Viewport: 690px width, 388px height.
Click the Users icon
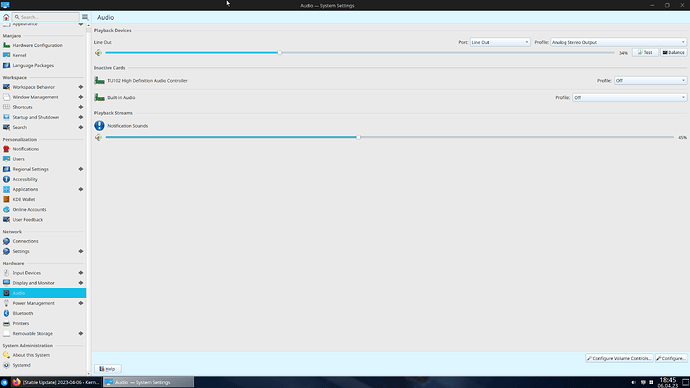click(x=6, y=159)
